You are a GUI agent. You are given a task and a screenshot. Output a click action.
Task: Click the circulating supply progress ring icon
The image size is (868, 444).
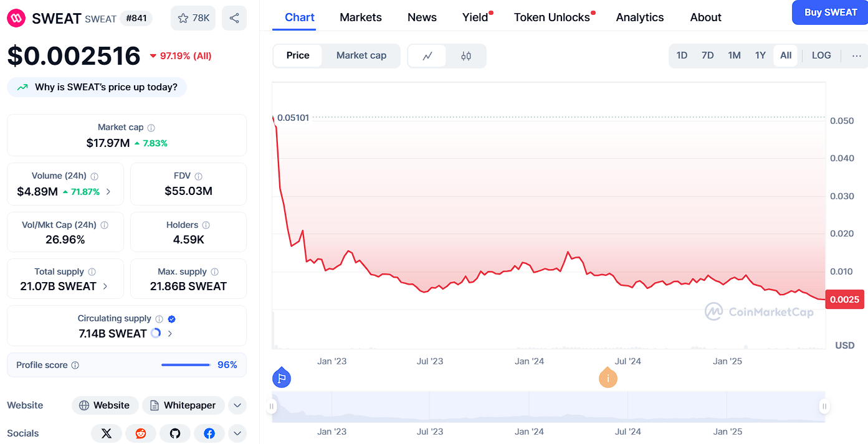pyautogui.click(x=156, y=333)
